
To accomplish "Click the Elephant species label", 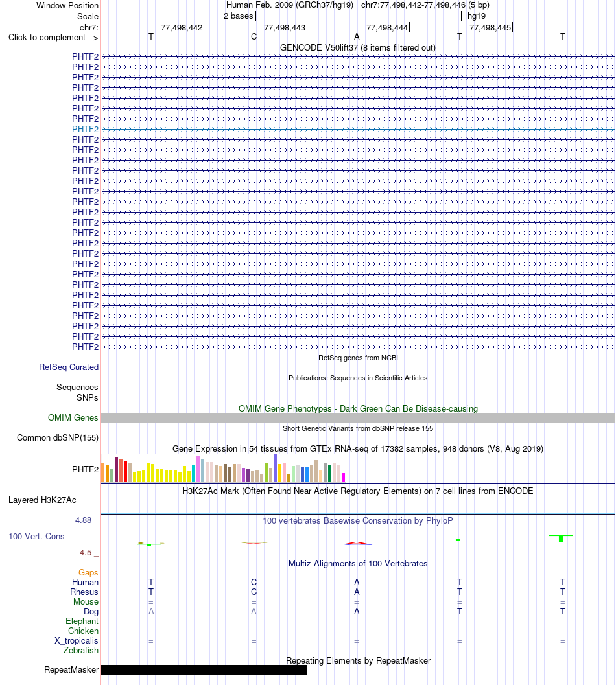I will coord(82,621).
